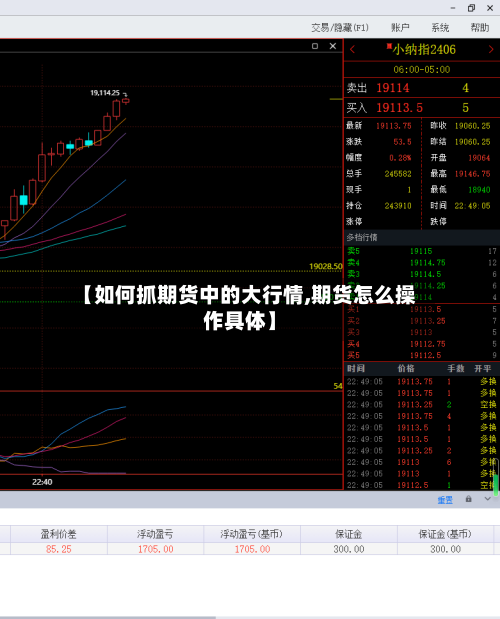Click the 昨收 value 19060.25

tap(472, 126)
